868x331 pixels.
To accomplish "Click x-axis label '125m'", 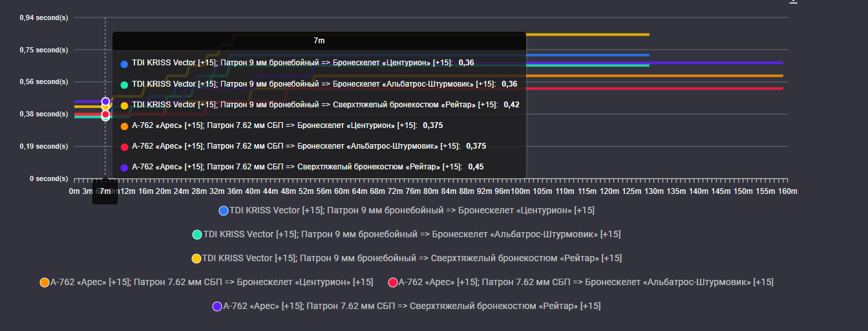I will 631,192.
